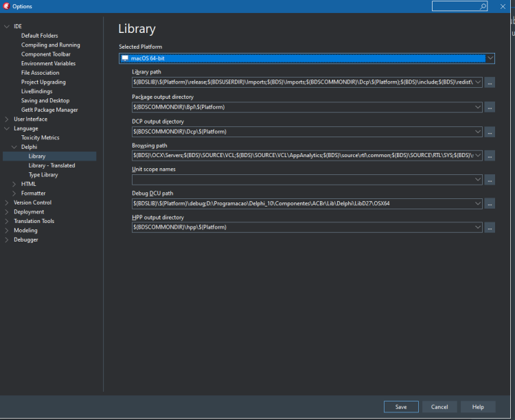Expand DCP output directory dropdown arrow
Screen dimensions: 515x420
pos(478,132)
